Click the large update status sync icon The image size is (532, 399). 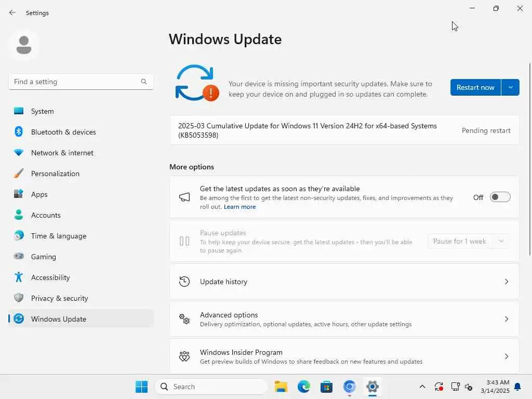[197, 83]
